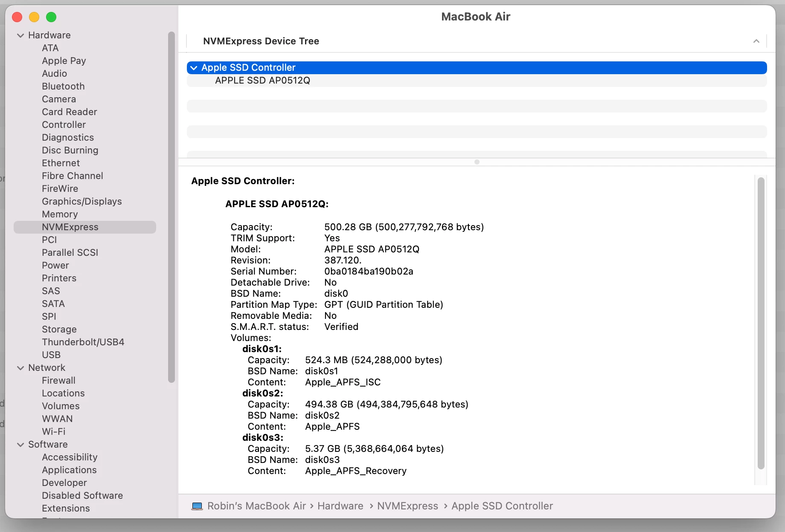Click the disk0s3 volume heading
The width and height of the screenshot is (785, 532).
pyautogui.click(x=262, y=438)
